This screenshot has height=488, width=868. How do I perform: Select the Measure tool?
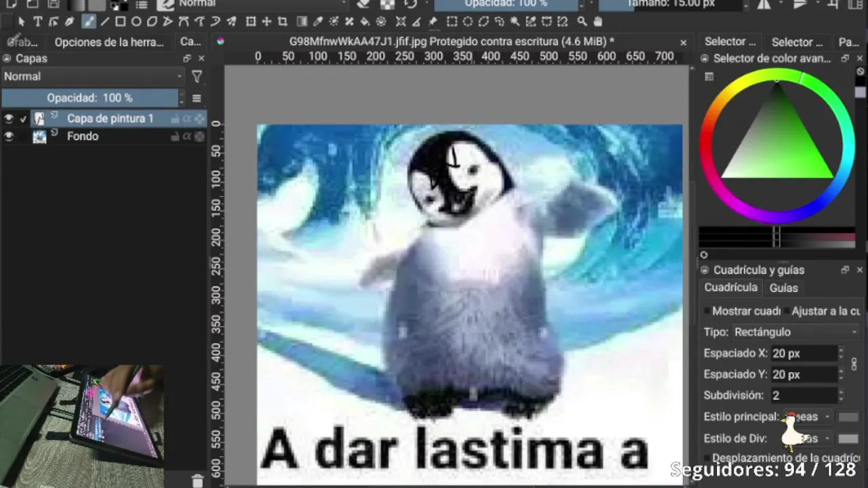click(x=416, y=22)
